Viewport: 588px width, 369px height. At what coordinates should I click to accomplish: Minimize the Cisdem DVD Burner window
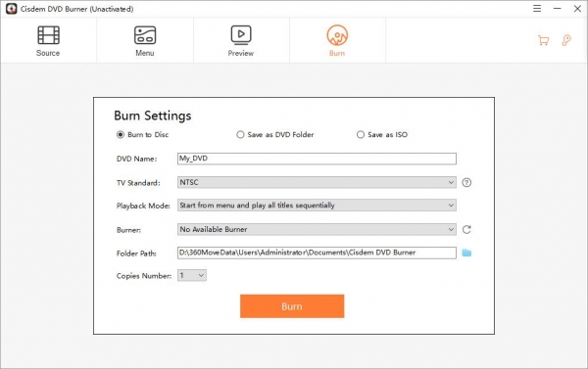(x=558, y=8)
